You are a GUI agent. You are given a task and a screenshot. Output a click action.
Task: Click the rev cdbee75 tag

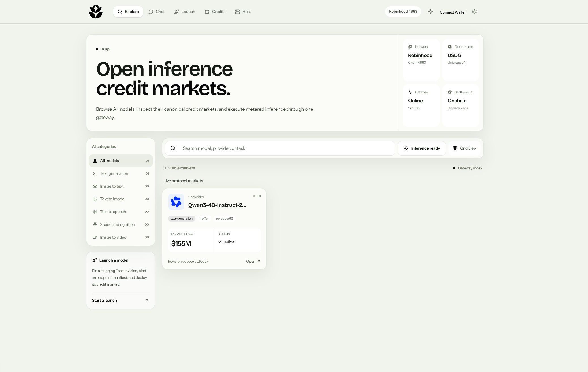[224, 218]
